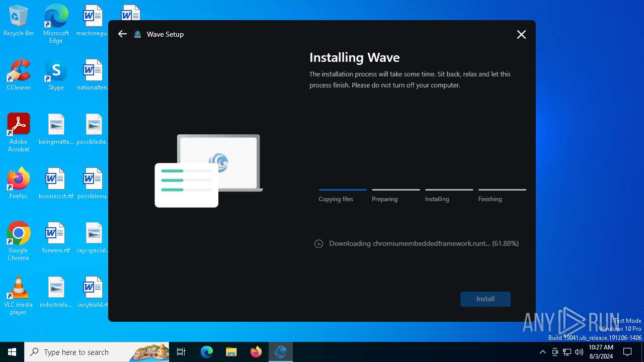This screenshot has height=362, width=644.
Task: Select the CCleaner desktop shortcut
Action: click(19, 75)
